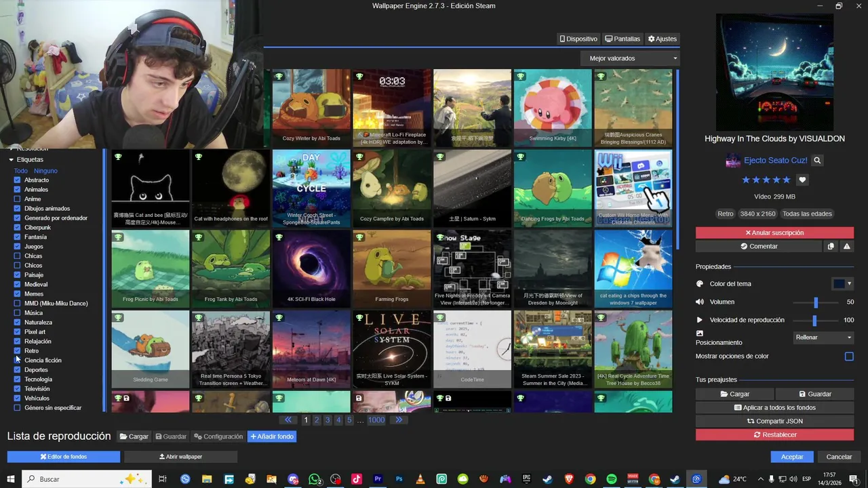
Task: Search wallpapers by author Ejecto Seato Cuz
Action: tap(818, 161)
